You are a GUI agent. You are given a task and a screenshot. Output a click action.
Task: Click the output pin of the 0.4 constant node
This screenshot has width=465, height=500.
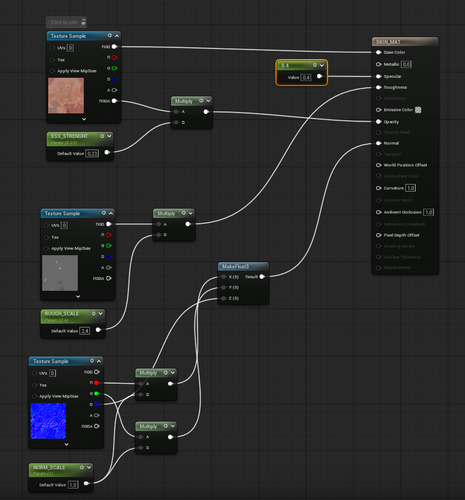point(319,76)
